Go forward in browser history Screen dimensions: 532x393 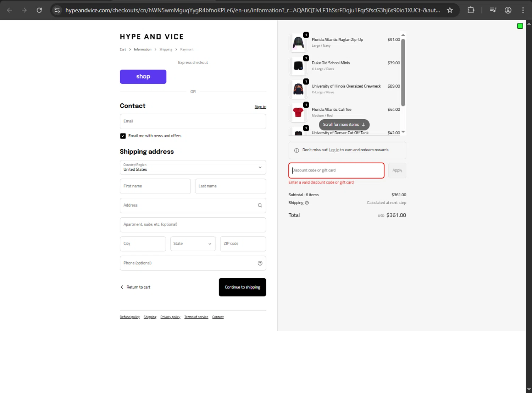point(24,10)
